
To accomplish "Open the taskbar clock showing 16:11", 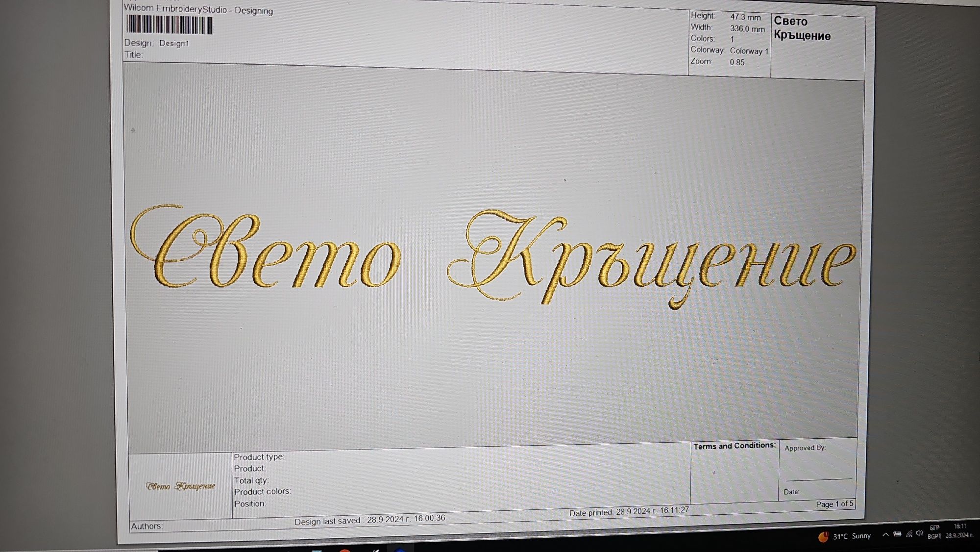I will (959, 530).
